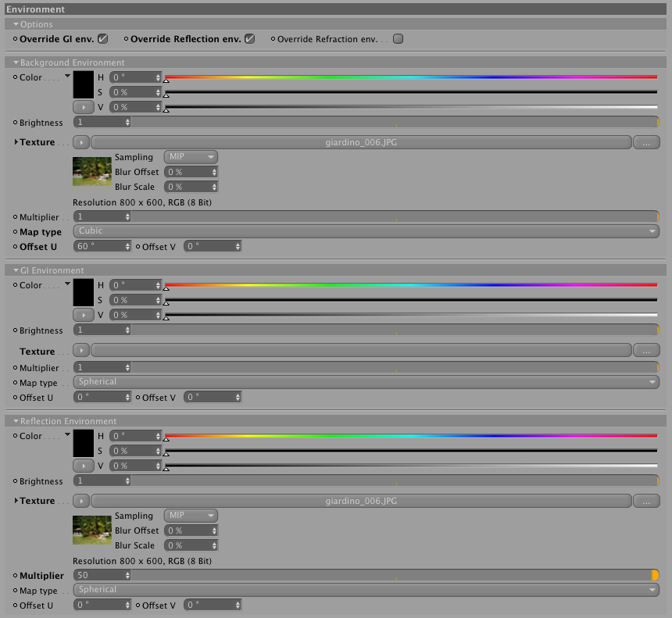Collapse the GI Environment section
The width and height of the screenshot is (672, 618).
(16, 270)
